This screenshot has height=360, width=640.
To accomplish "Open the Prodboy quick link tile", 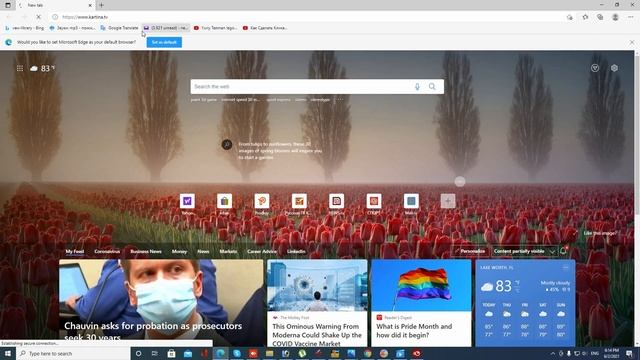I will coord(262,202).
